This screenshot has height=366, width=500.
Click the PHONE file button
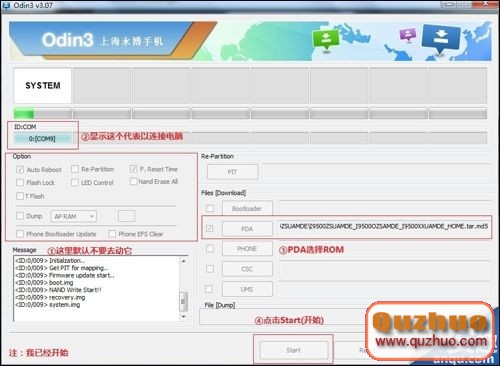click(247, 249)
